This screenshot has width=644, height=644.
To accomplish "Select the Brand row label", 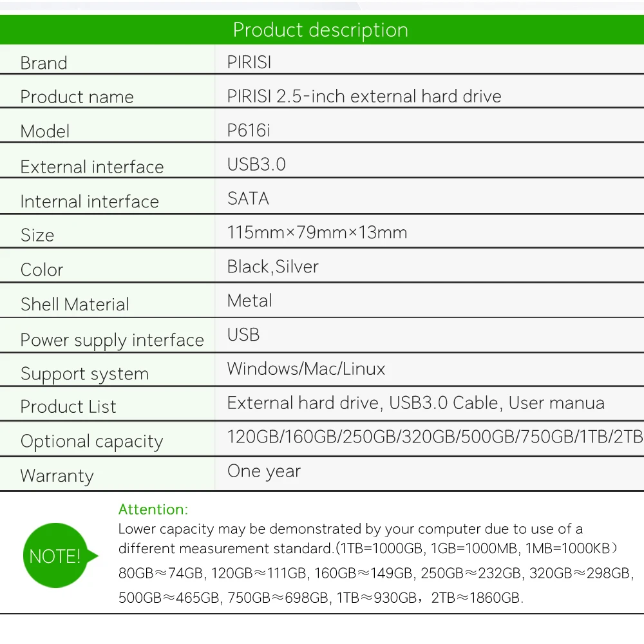I will 44,63.
